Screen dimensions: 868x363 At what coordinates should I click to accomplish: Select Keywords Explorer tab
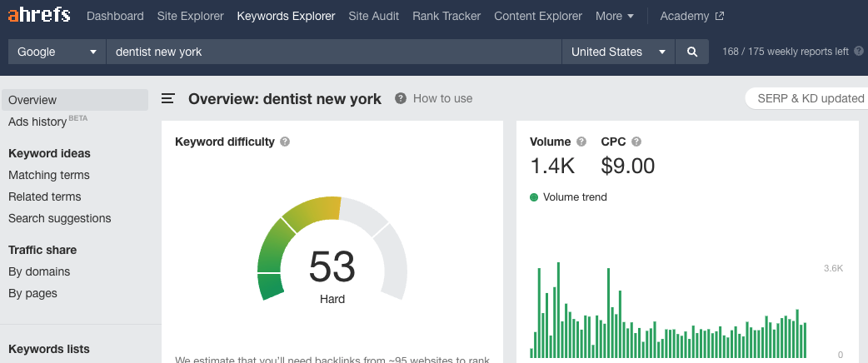(x=287, y=16)
